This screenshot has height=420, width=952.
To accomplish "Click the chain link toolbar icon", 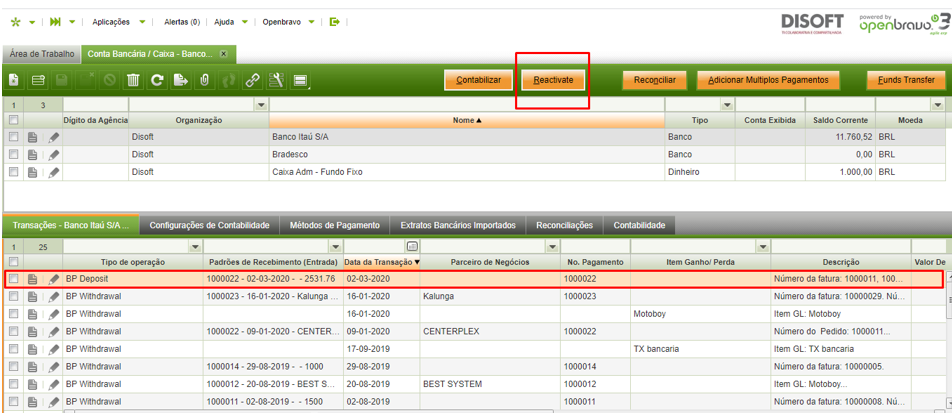I will (x=253, y=80).
